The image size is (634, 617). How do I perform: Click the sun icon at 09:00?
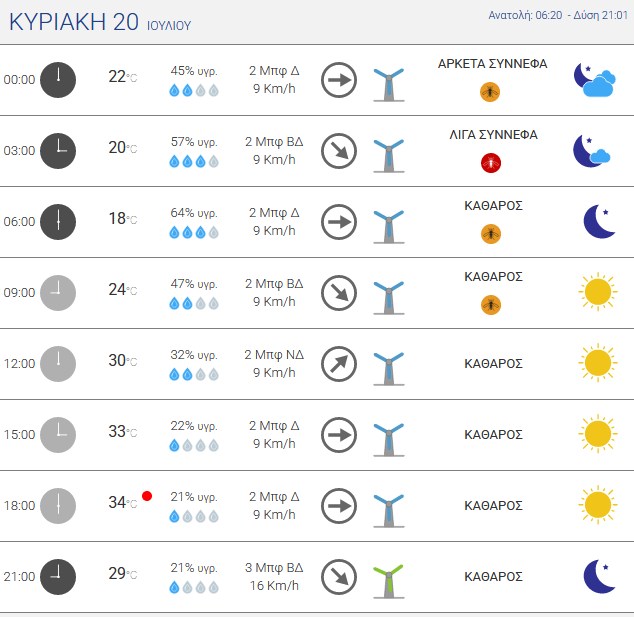coord(598,292)
